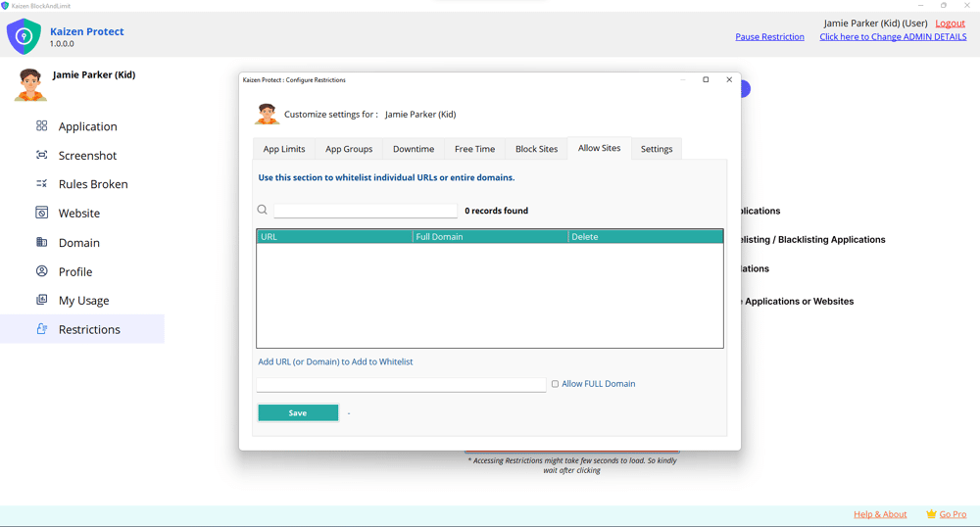Select the Downtime tab
Viewport: 980px width, 527px height.
(414, 149)
